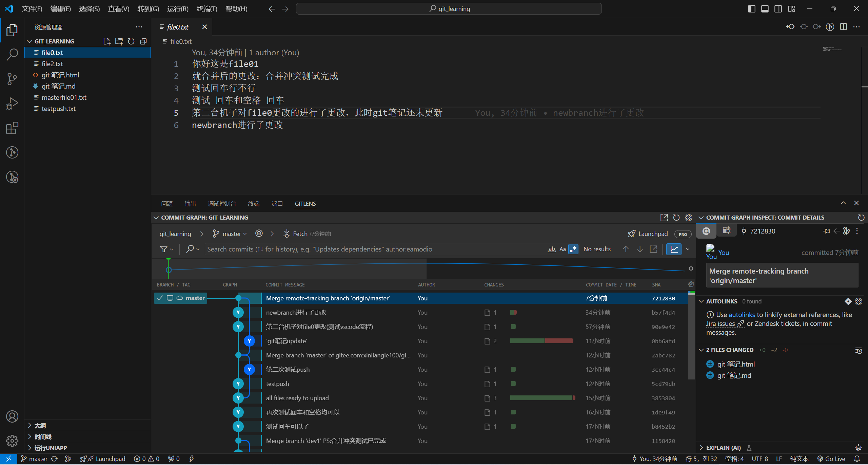Open Source Control view in activity bar
The height and width of the screenshot is (465, 868).
tap(12, 79)
